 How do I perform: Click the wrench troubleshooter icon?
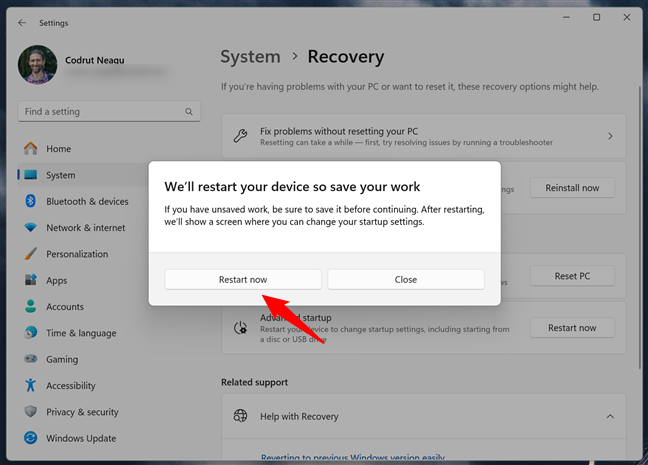(241, 136)
